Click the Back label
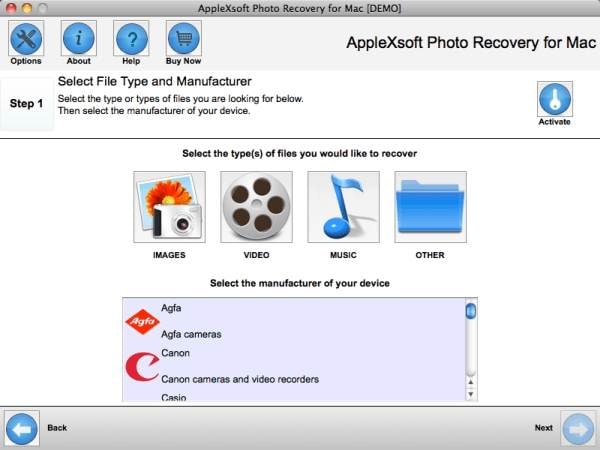 [57, 428]
